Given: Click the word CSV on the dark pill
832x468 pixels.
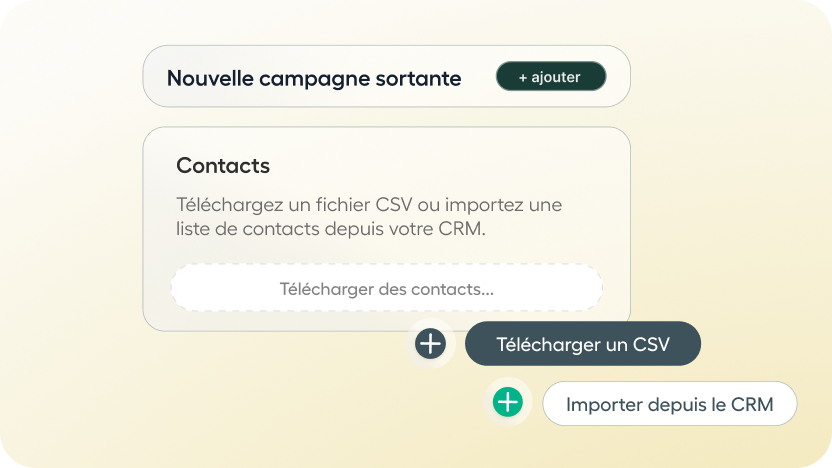Looking at the screenshot, I should [651, 344].
